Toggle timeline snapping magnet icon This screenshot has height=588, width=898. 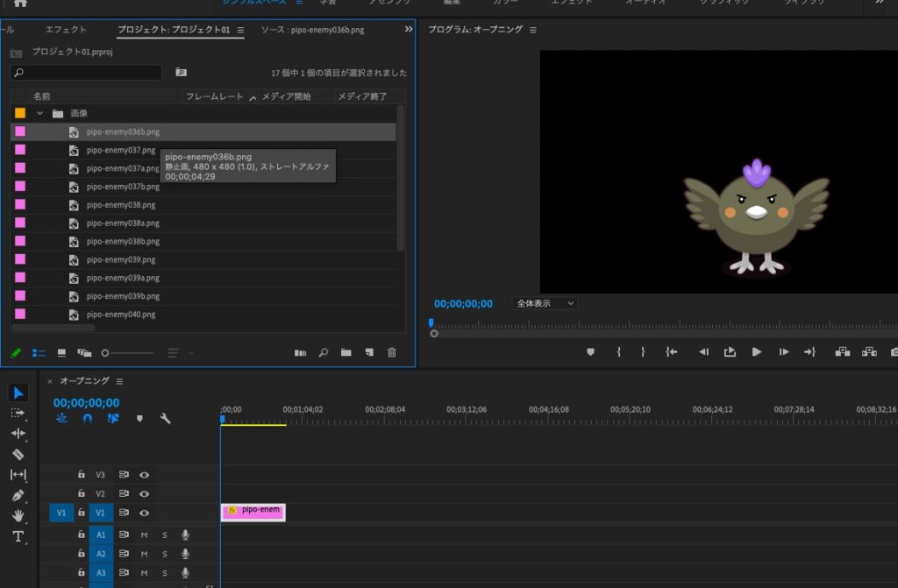[x=87, y=419]
